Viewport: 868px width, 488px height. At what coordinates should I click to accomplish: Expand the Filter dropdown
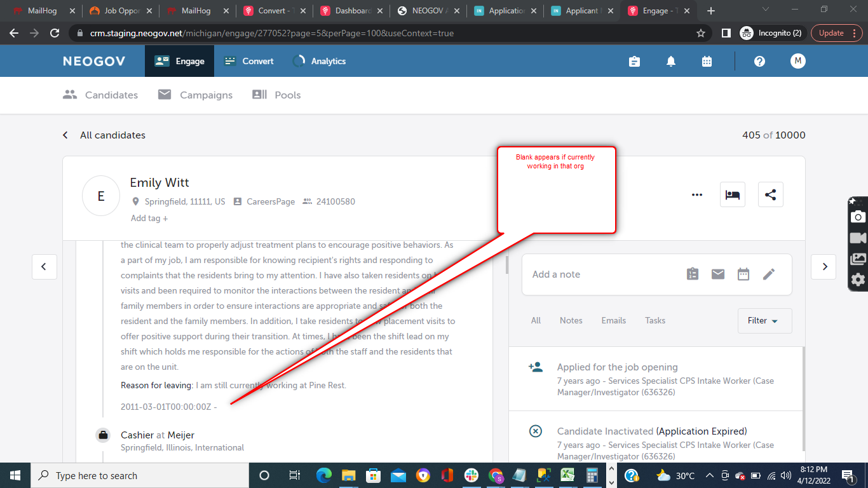(x=764, y=321)
